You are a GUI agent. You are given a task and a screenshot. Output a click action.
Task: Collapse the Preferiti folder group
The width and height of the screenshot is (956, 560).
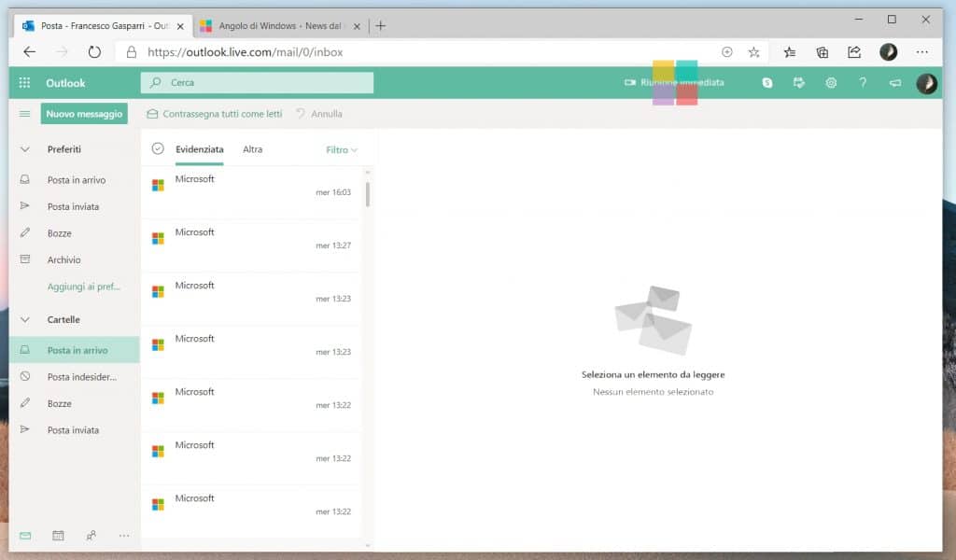click(x=25, y=149)
